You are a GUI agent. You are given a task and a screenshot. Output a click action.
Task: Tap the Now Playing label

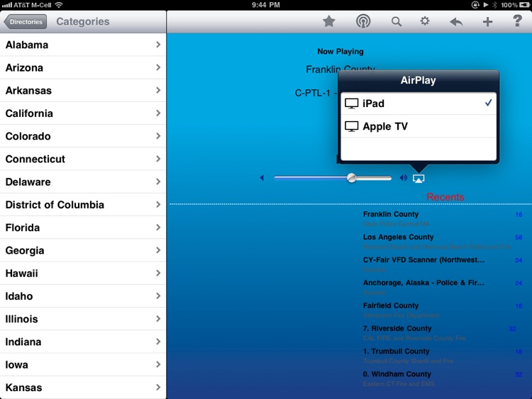click(x=340, y=52)
